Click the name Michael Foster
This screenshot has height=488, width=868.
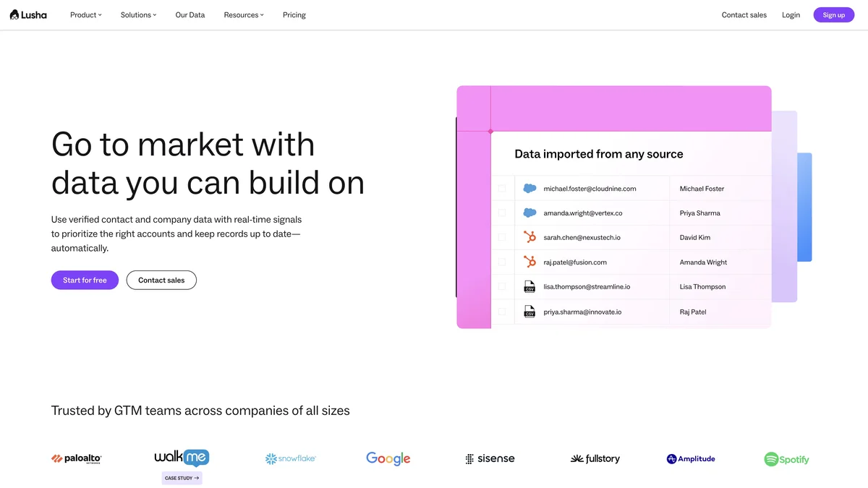click(702, 189)
